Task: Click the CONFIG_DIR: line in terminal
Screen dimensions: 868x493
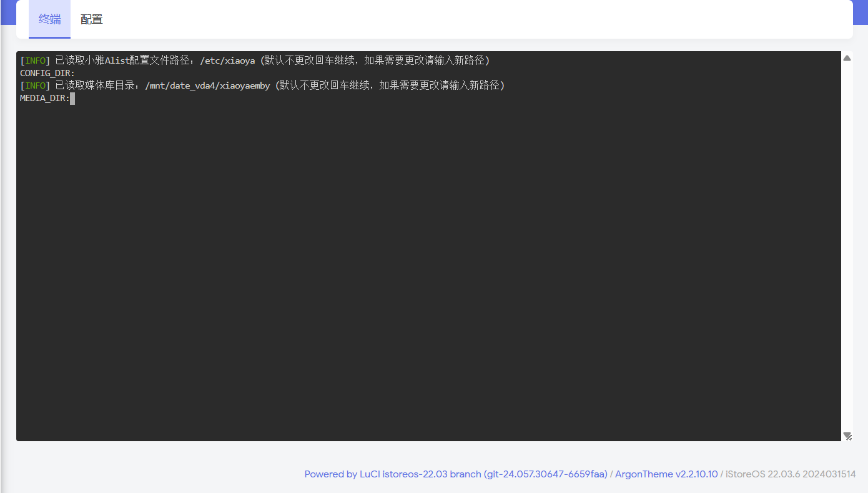Action: (x=47, y=73)
